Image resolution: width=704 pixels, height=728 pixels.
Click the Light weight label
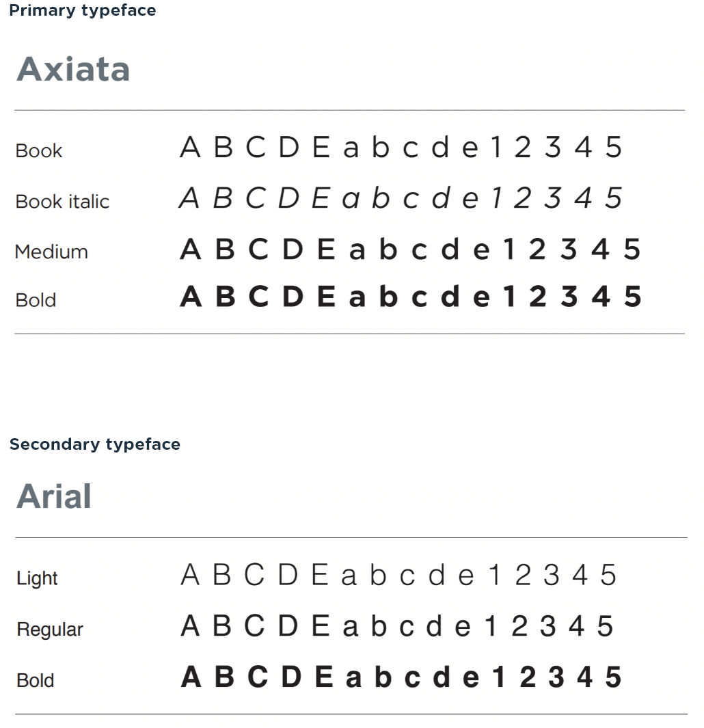(x=37, y=578)
